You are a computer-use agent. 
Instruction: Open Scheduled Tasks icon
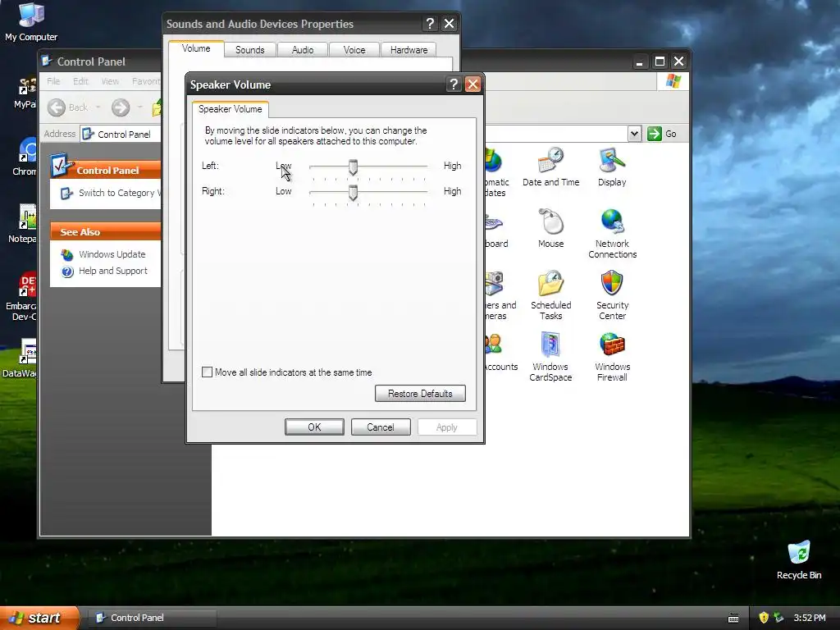(550, 295)
